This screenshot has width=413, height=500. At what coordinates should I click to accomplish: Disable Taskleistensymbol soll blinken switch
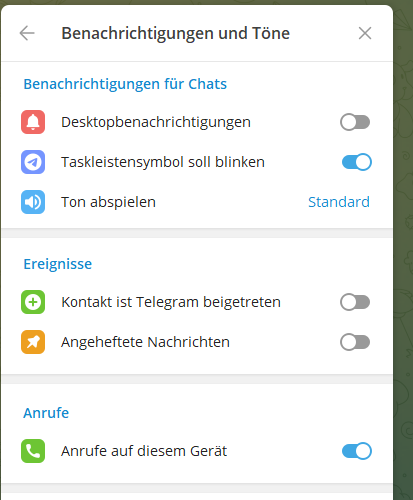pos(357,162)
